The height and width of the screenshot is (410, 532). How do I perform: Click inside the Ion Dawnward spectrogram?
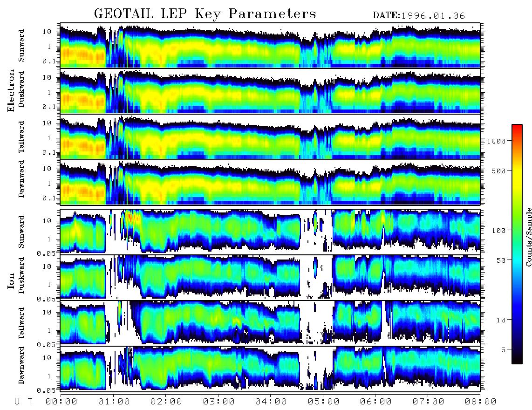pyautogui.click(x=270, y=369)
